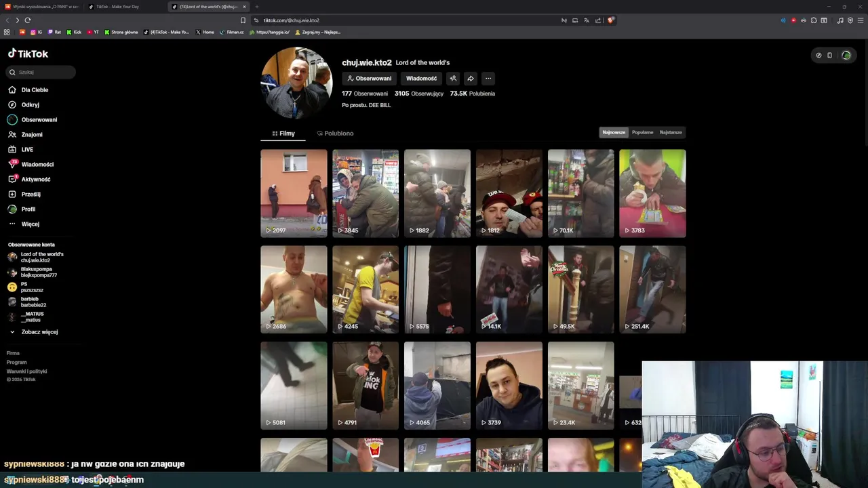Open PS pszszszsz followed account
The width and height of the screenshot is (868, 488).
click(x=27, y=287)
